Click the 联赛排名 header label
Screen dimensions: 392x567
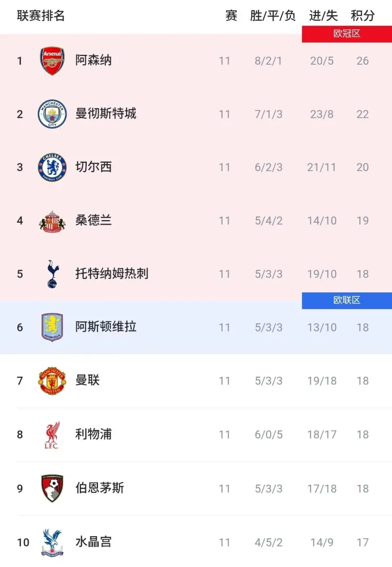(41, 16)
